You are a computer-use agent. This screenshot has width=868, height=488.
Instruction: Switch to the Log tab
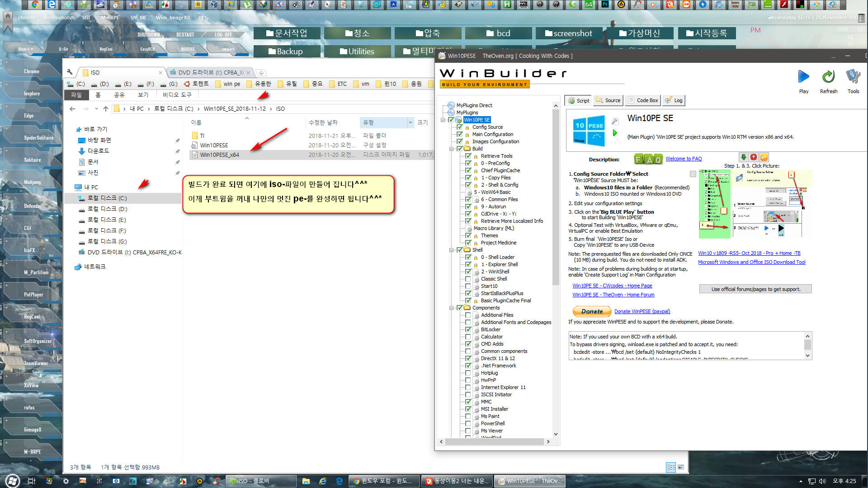click(x=674, y=100)
